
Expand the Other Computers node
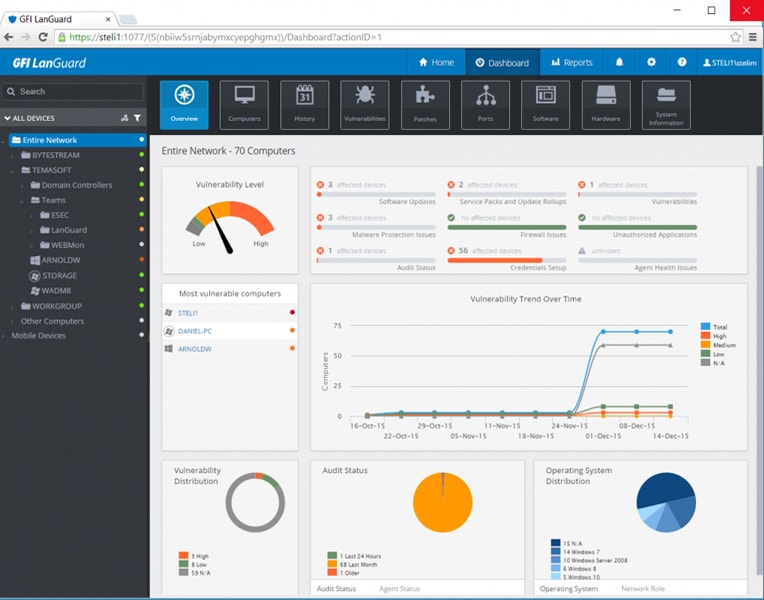coord(13,322)
